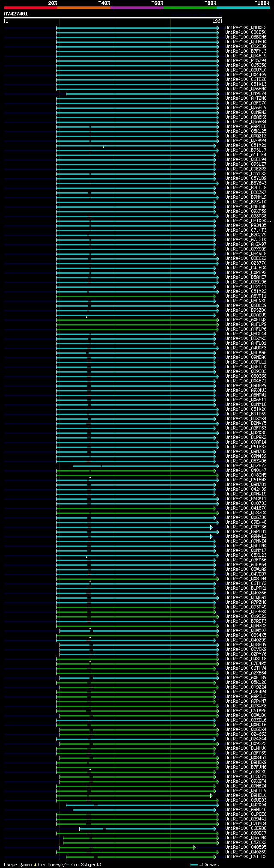Open hit UniRef100_B9DFR9
This screenshot has height=868, width=274.
246,386
